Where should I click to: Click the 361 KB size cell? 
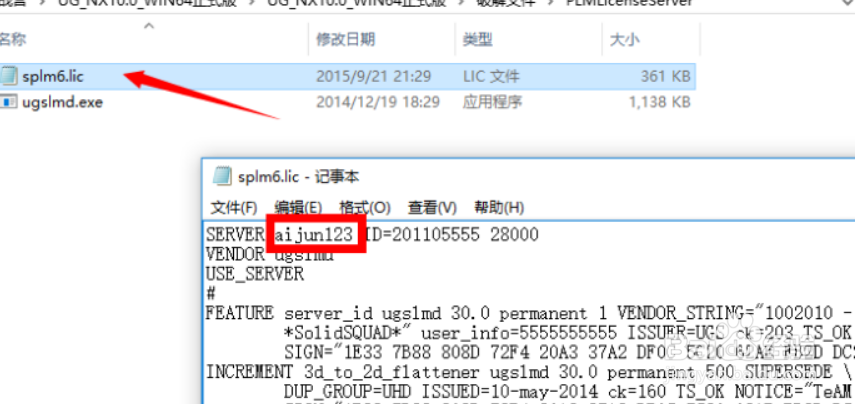coord(665,76)
